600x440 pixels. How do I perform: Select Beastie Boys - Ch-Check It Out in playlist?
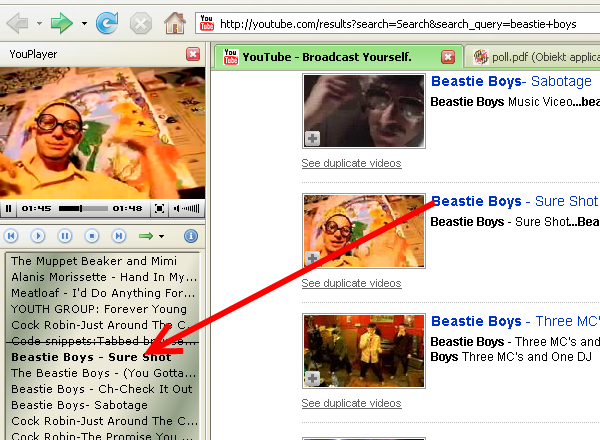[101, 389]
